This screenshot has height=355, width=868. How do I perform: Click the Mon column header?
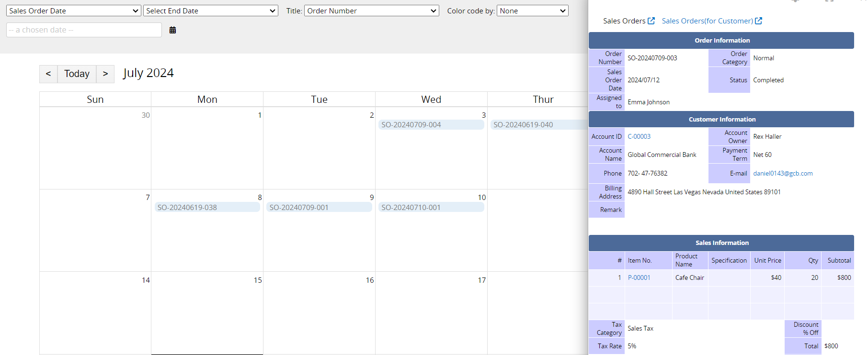coord(207,99)
